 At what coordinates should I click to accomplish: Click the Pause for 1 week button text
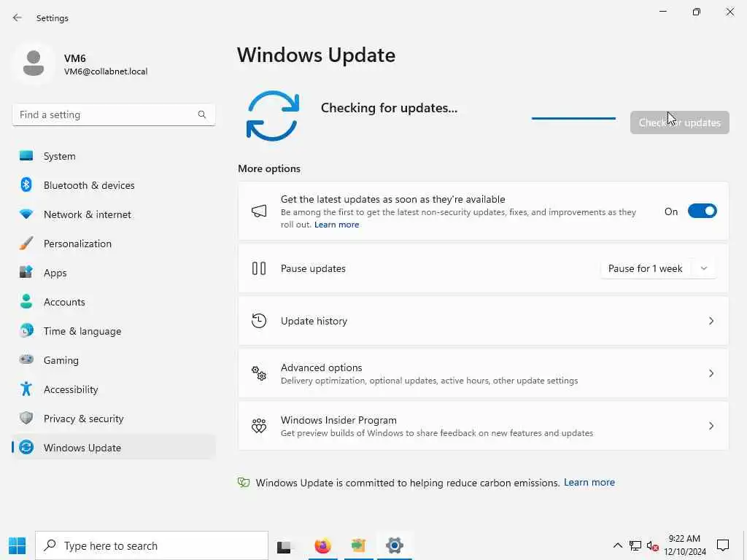pyautogui.click(x=645, y=268)
